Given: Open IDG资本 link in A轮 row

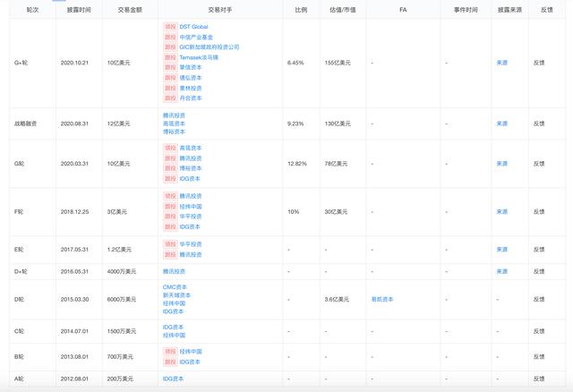Looking at the screenshot, I should pyautogui.click(x=173, y=379).
